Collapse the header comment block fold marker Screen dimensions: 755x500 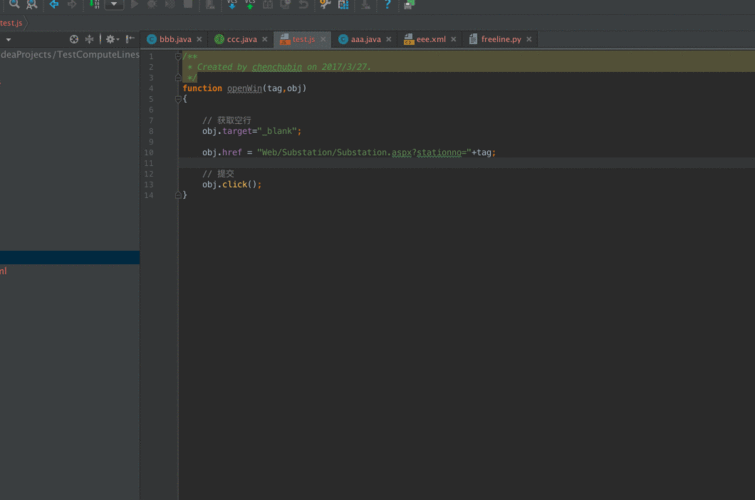click(179, 56)
